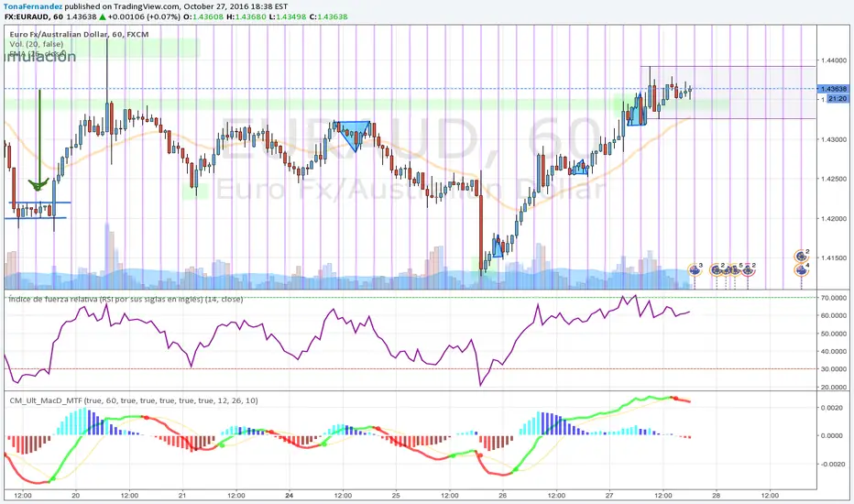Open the upper event icon above the 4 marker
The image size is (854, 504).
[x=801, y=256]
